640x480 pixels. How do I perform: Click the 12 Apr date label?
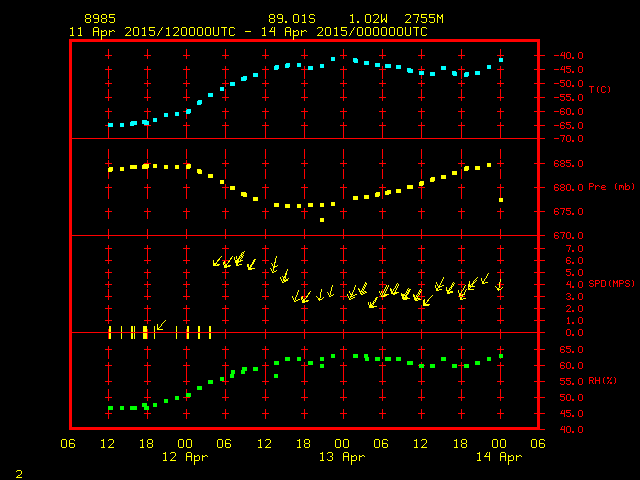pos(185,457)
